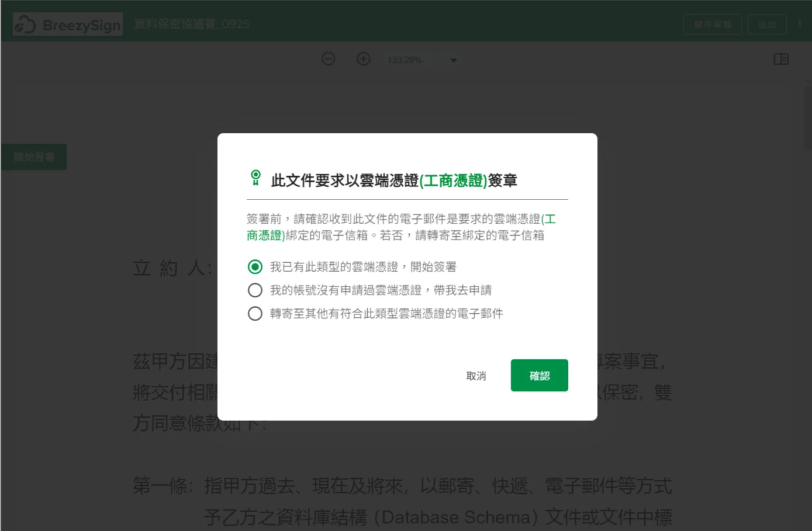Expand the zoom options next to 133.29%

453,60
